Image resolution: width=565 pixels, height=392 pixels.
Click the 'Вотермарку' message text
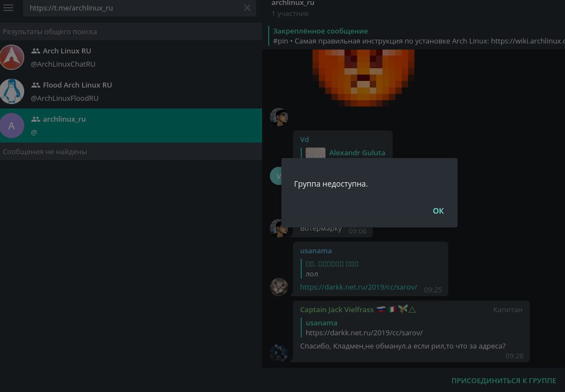pos(320,228)
